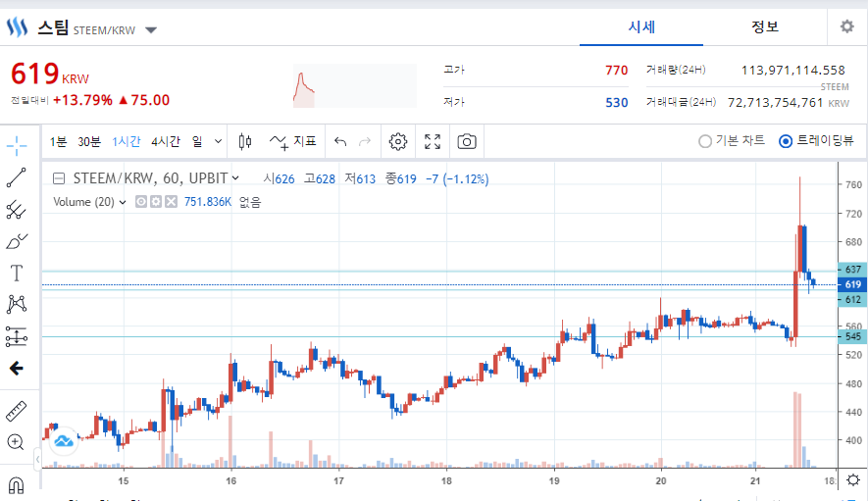868x501 pixels.
Task: Set interval to 30분
Action: click(89, 142)
